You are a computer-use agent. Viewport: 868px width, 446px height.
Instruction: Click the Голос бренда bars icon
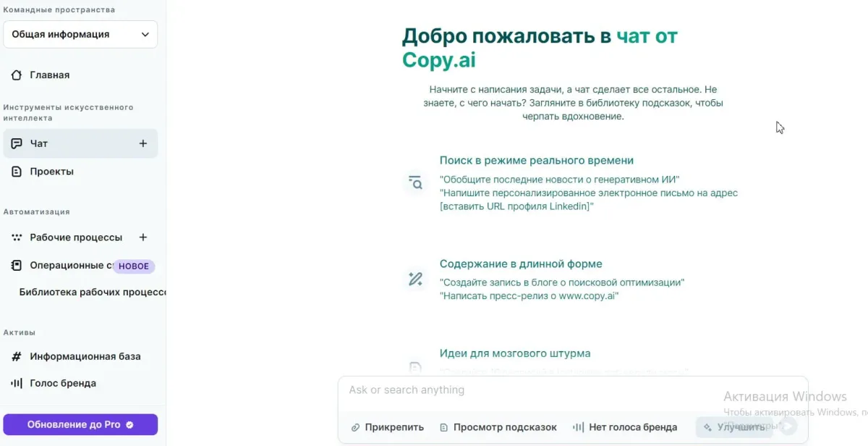click(17, 383)
